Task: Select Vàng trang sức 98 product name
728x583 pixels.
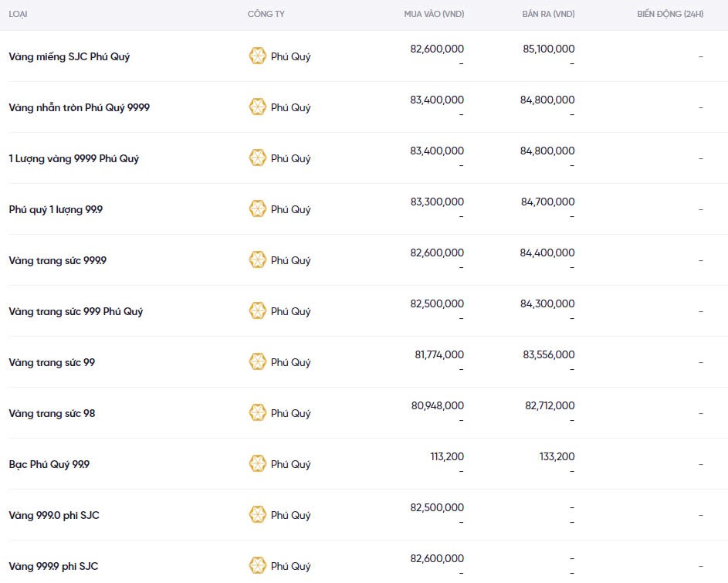Action: pos(52,413)
